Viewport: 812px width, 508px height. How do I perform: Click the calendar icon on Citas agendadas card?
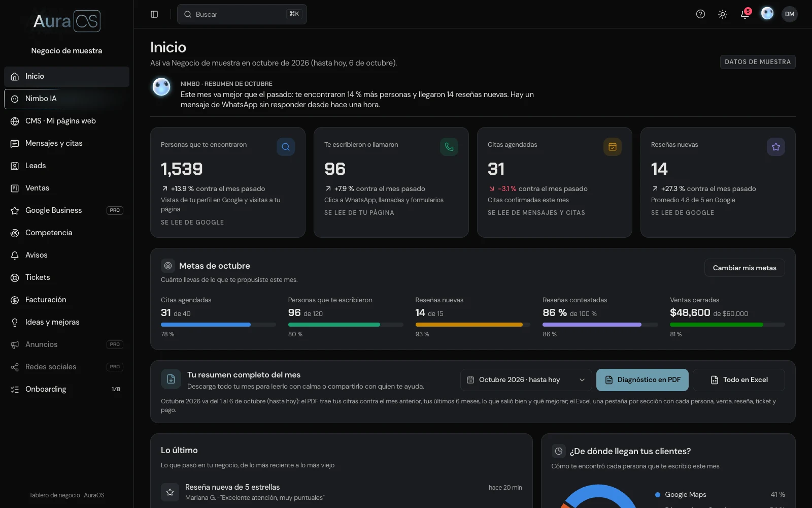(x=613, y=147)
